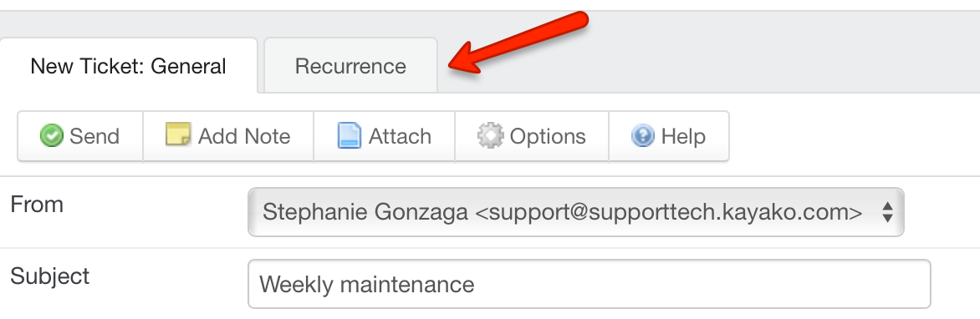
Task: Send the new ticket
Action: click(x=80, y=136)
